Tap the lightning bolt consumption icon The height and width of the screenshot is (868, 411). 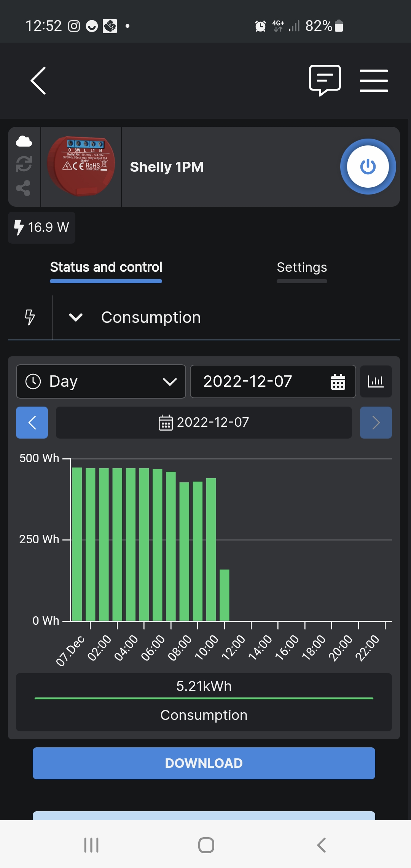(x=30, y=317)
